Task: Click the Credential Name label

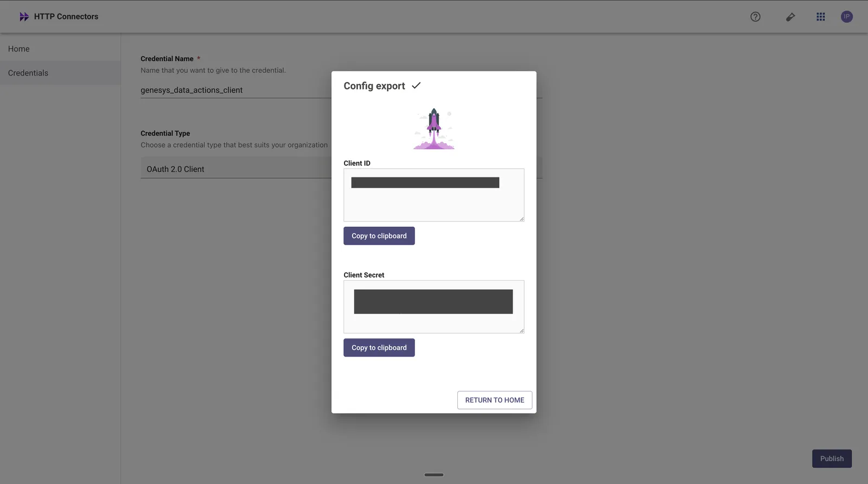Action: [x=167, y=59]
